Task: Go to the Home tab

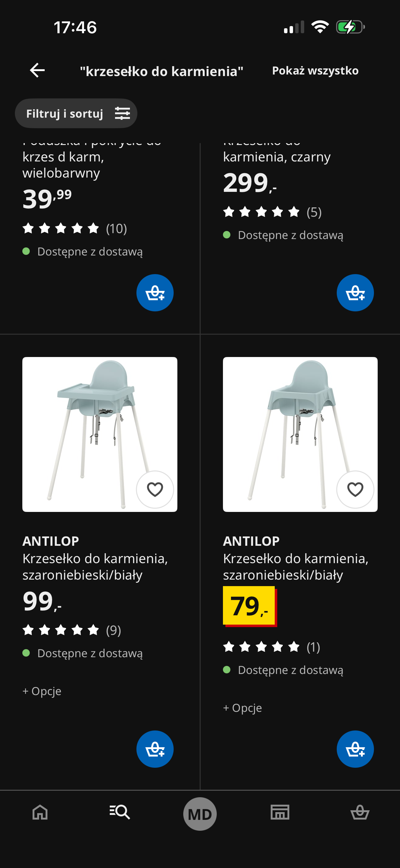Action: pyautogui.click(x=40, y=812)
